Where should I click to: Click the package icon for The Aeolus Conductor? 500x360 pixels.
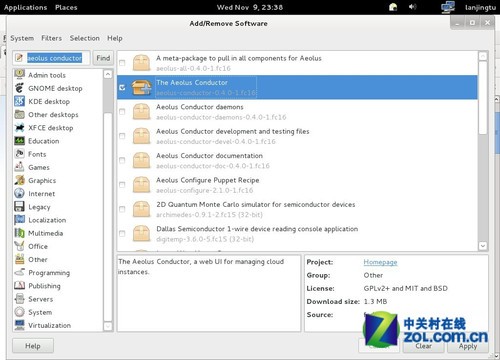(x=141, y=87)
